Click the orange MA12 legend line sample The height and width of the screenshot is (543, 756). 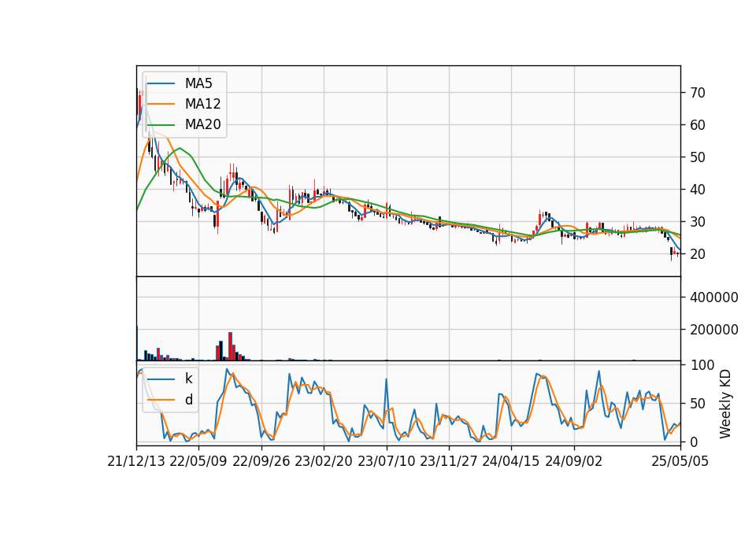(x=161, y=104)
